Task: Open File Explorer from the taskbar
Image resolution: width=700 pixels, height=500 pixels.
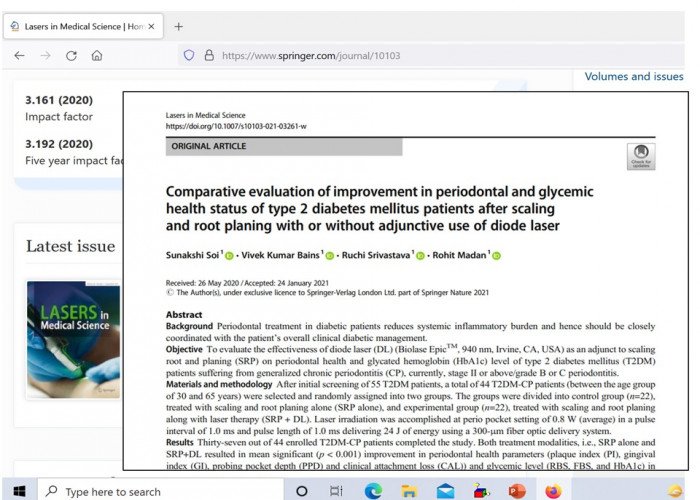Action: (x=408, y=491)
